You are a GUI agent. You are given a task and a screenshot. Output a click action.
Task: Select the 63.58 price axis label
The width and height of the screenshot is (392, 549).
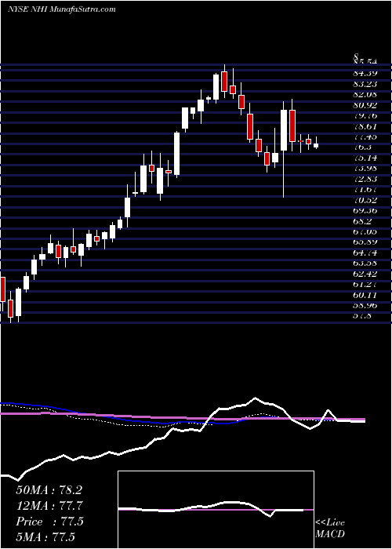point(365,264)
